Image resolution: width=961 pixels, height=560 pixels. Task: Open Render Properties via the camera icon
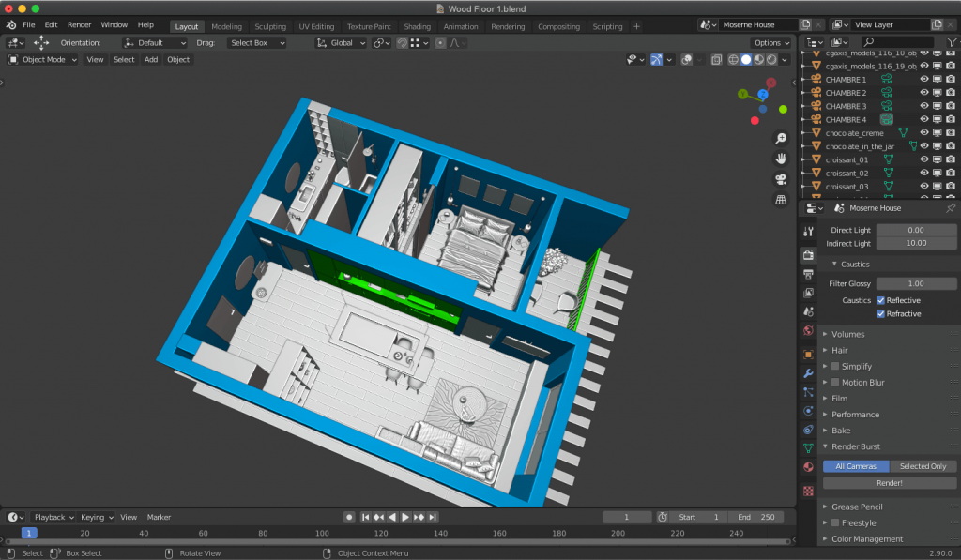pyautogui.click(x=807, y=256)
